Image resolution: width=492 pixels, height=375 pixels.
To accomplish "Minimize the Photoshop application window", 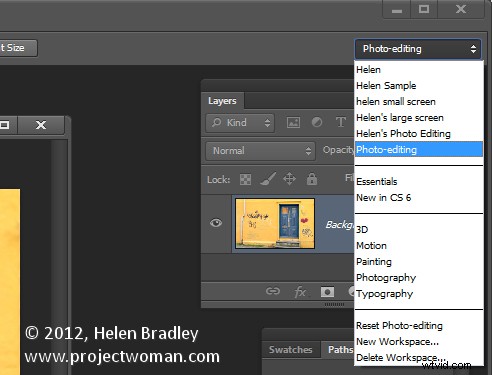I will [397, 9].
